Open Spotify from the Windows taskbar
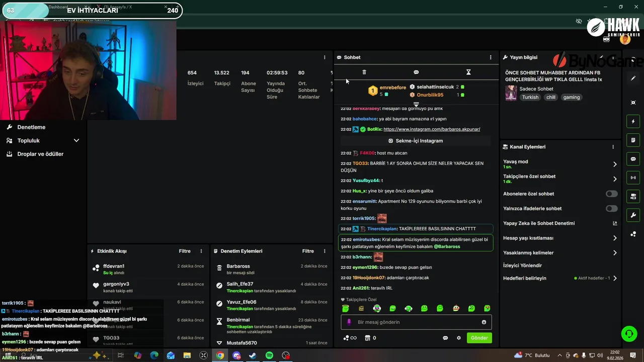Image resolution: width=644 pixels, height=362 pixels. [269, 355]
